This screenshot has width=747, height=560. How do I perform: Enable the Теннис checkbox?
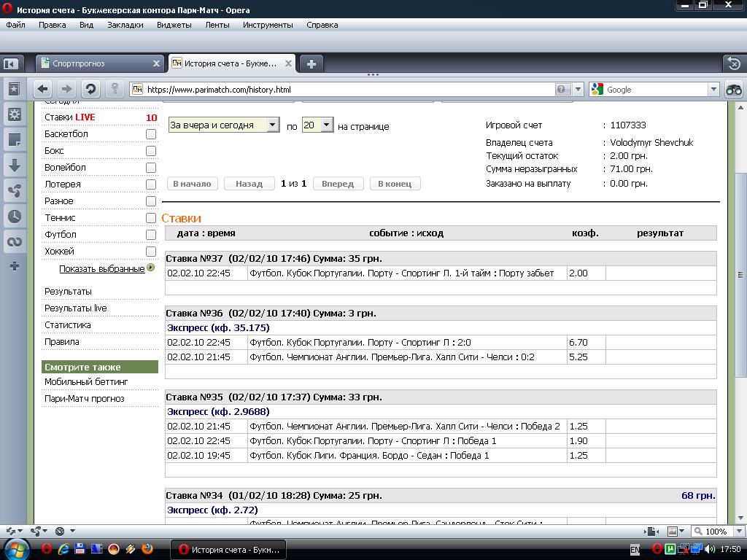(x=151, y=218)
